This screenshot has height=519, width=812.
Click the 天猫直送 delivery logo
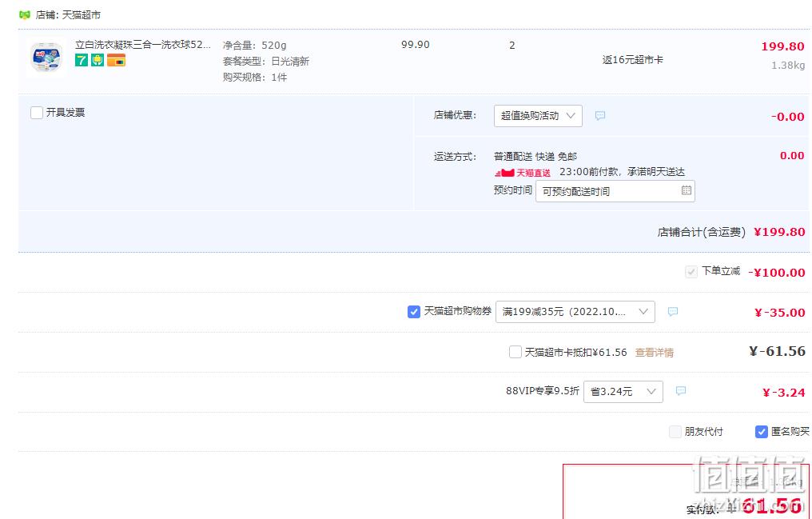(x=522, y=173)
